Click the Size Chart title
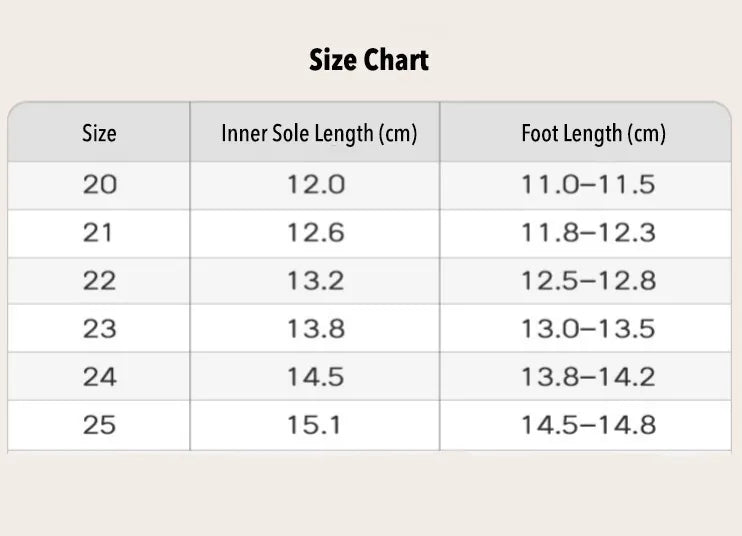This screenshot has width=742, height=536. tap(369, 60)
